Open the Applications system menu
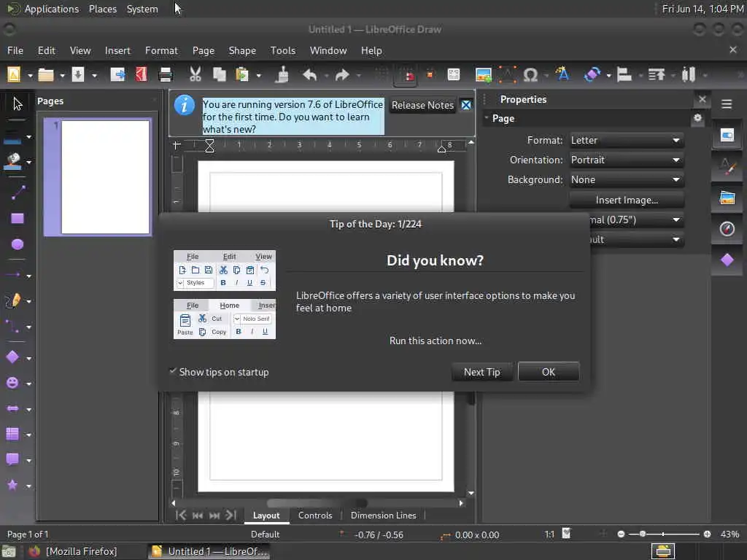 point(52,9)
